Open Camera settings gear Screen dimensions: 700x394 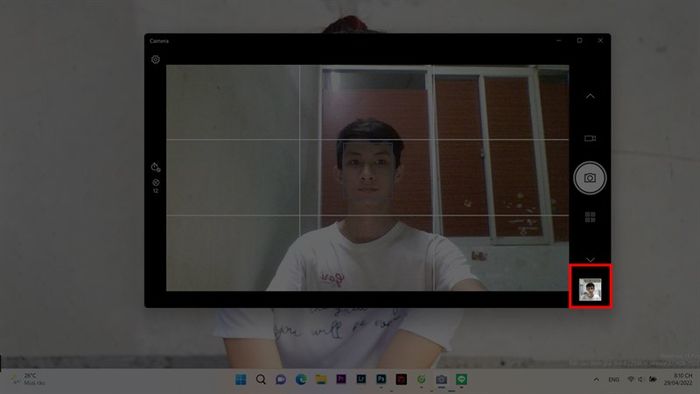155,59
